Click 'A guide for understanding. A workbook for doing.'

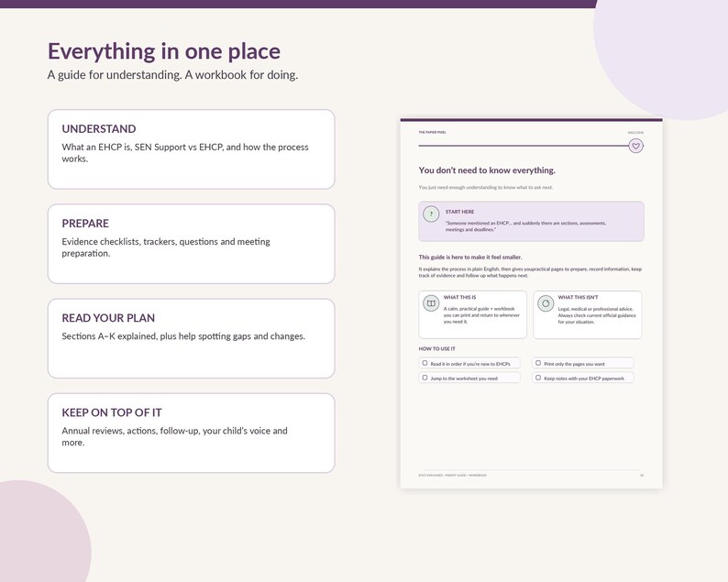172,75
